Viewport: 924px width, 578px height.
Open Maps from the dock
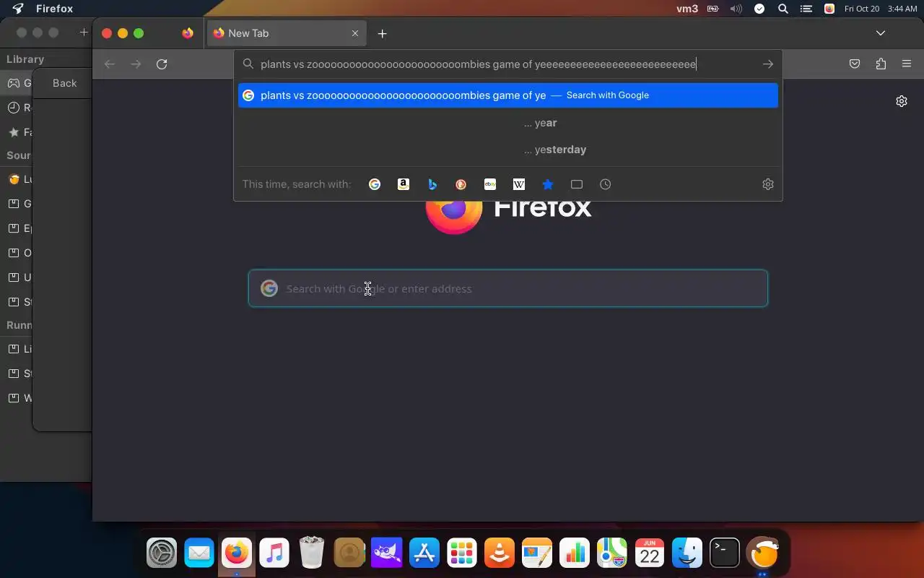[x=612, y=554]
